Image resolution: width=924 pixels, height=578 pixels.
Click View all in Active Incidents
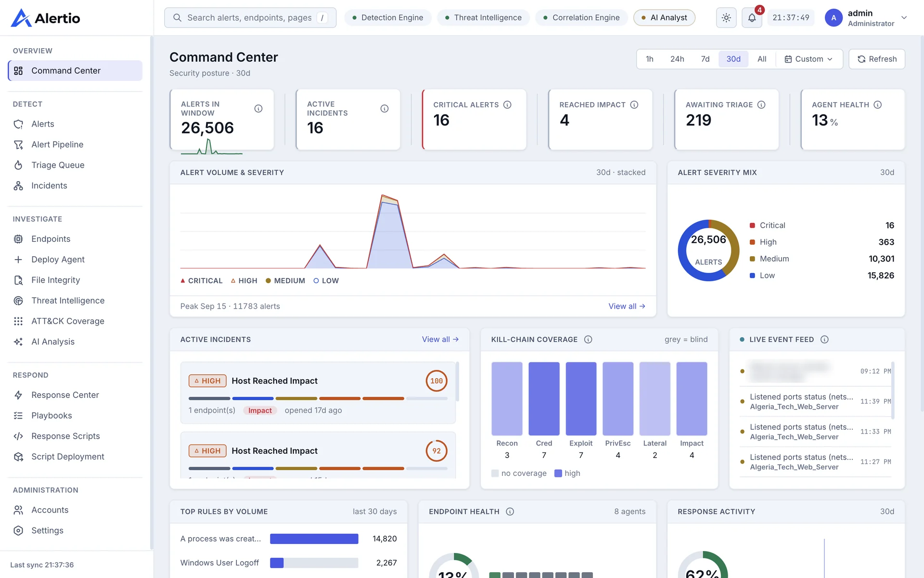440,340
